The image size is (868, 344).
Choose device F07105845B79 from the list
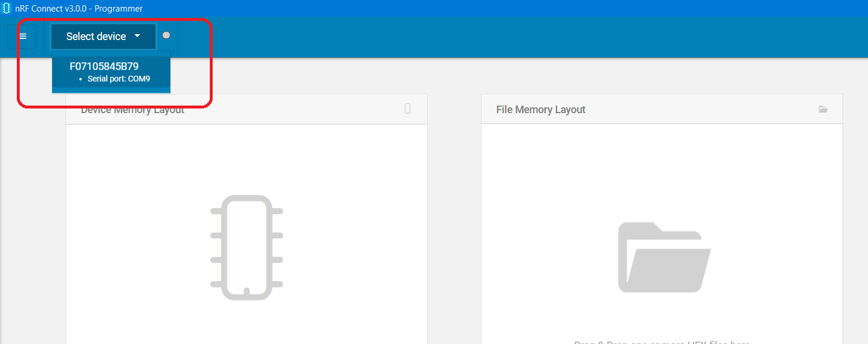click(x=104, y=66)
